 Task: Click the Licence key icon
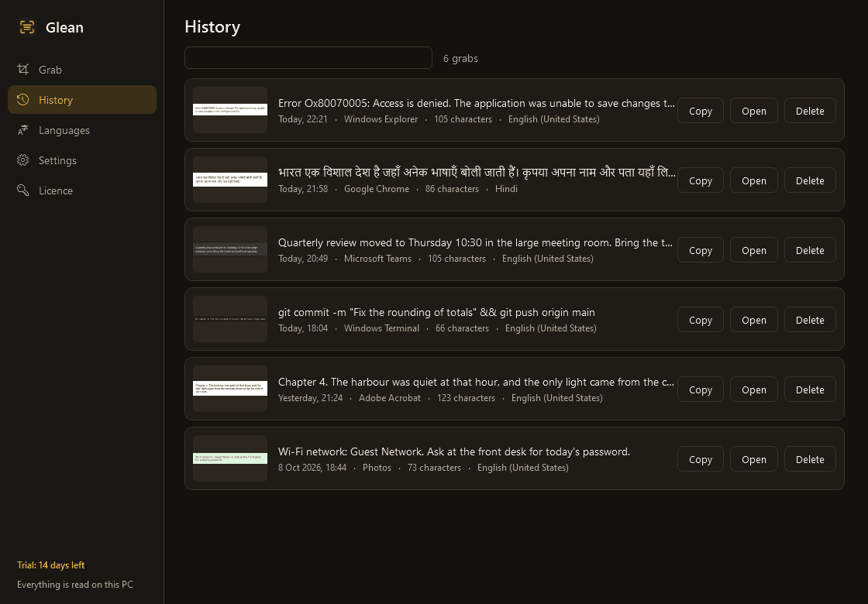click(x=22, y=190)
